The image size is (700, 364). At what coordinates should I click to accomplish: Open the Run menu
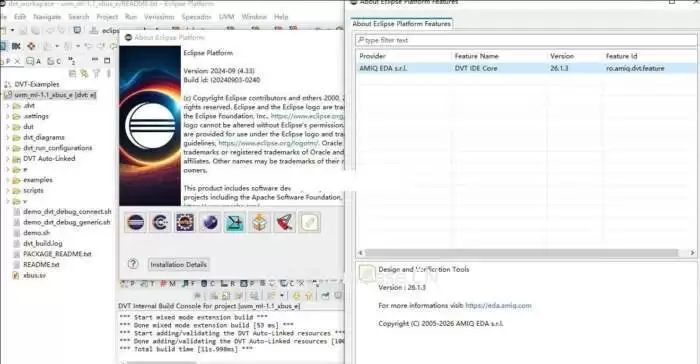pos(131,17)
